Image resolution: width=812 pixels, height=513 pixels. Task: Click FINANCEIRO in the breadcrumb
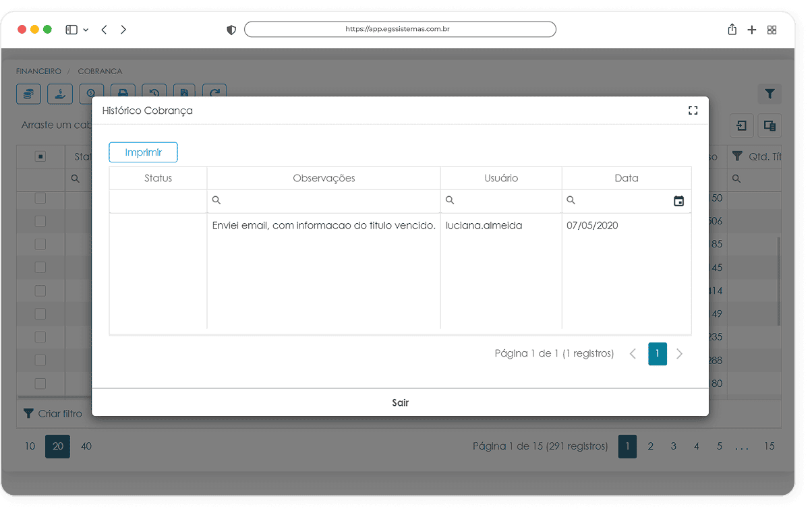tap(38, 71)
